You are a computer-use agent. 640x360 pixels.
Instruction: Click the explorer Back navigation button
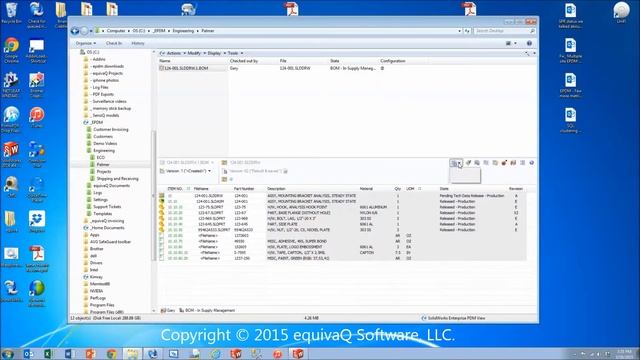pyautogui.click(x=75, y=31)
